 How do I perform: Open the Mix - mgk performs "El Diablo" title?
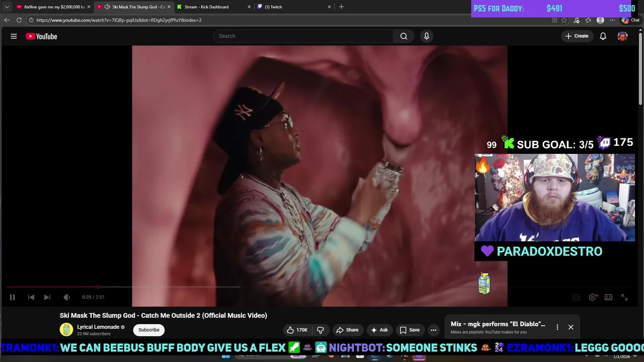click(x=498, y=324)
